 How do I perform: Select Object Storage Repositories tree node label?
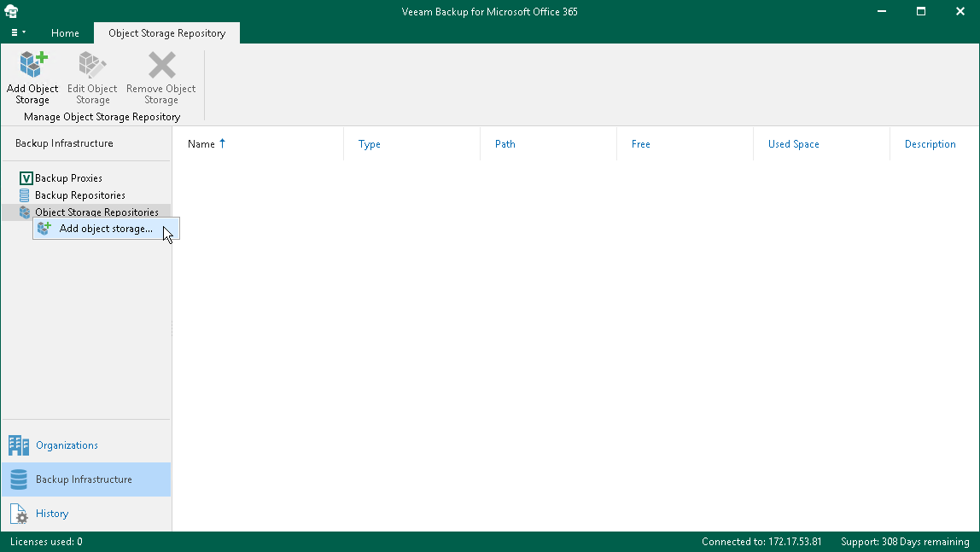click(96, 212)
